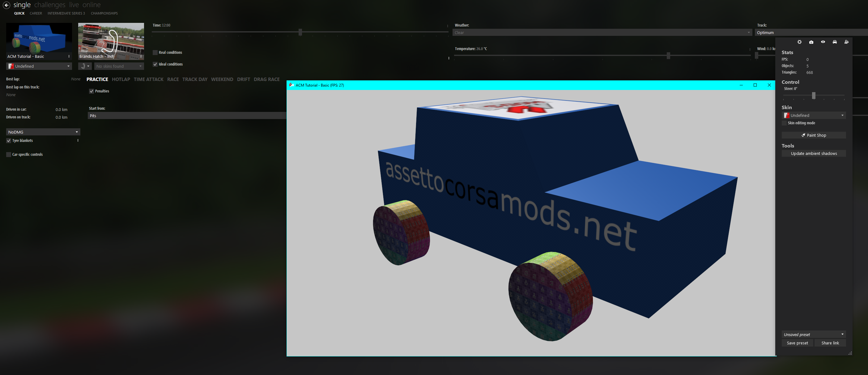Enable Real conditions checkbox

[x=155, y=52]
